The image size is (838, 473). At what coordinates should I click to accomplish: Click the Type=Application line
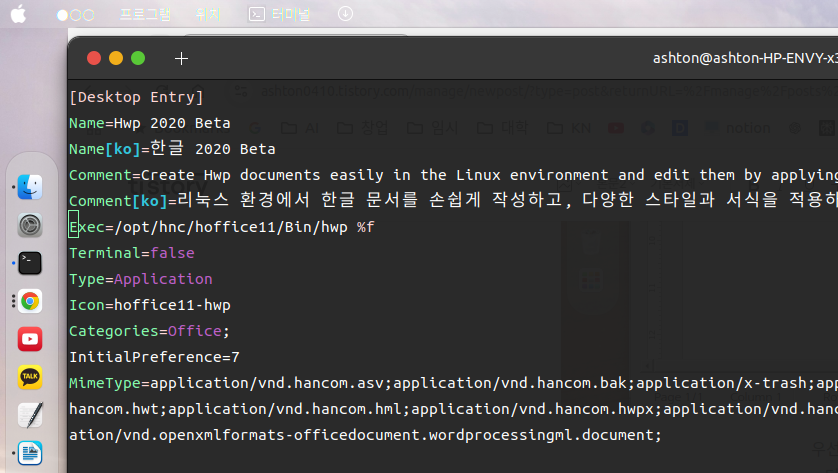[x=141, y=279]
